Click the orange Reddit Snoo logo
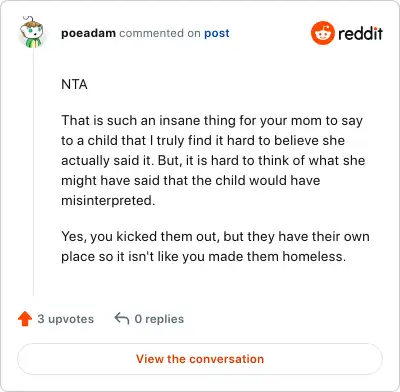 322,33
